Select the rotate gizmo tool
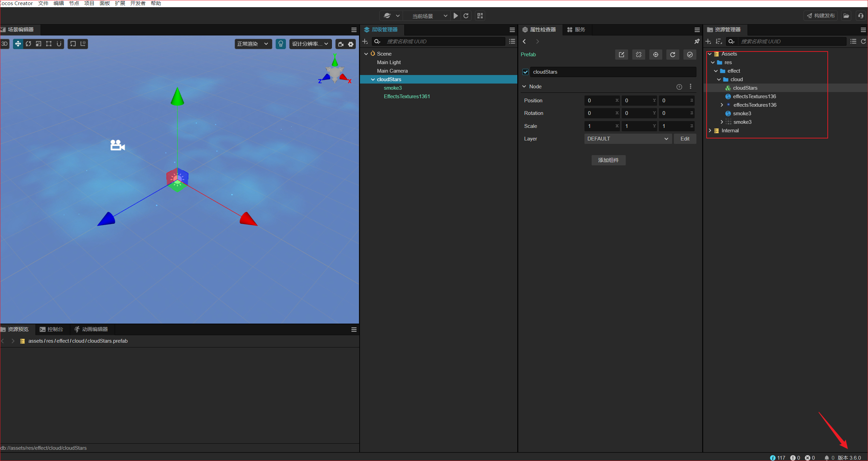The width and height of the screenshot is (868, 461). (28, 44)
